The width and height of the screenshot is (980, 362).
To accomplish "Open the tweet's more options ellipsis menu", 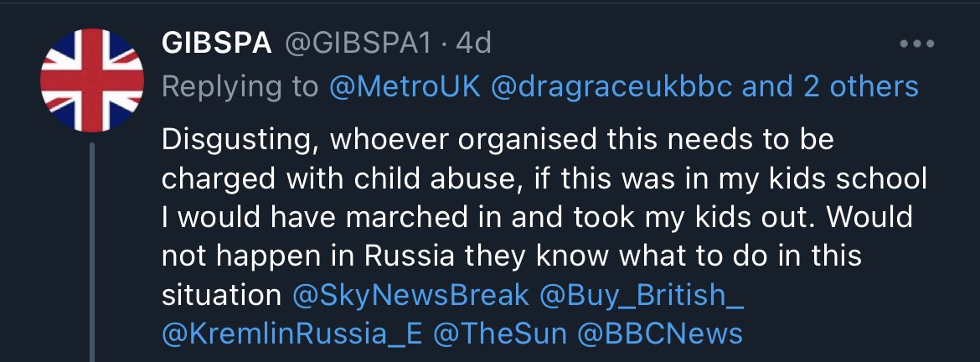I will (x=916, y=44).
